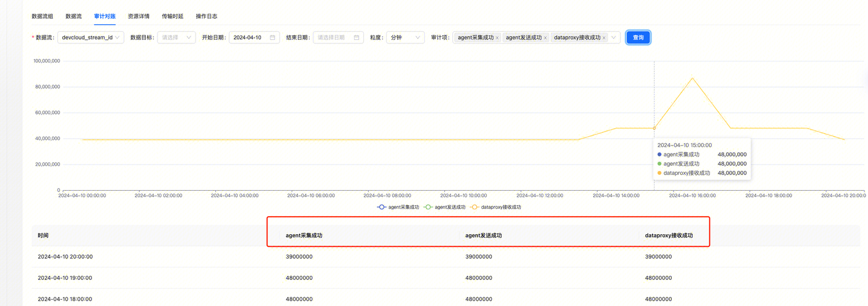Viewport: 868px width, 306px height.
Task: Select the 数据流 tab
Action: (x=73, y=16)
